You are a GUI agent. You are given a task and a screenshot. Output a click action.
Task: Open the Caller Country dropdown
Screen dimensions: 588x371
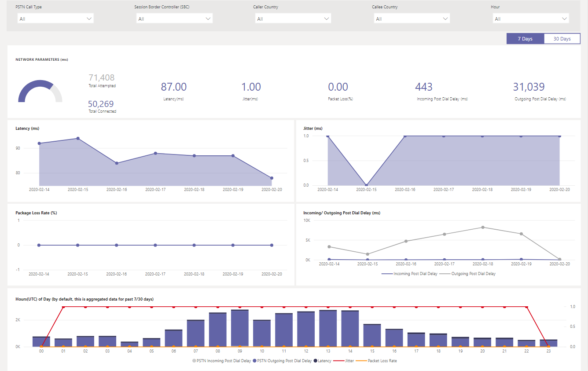click(x=293, y=18)
